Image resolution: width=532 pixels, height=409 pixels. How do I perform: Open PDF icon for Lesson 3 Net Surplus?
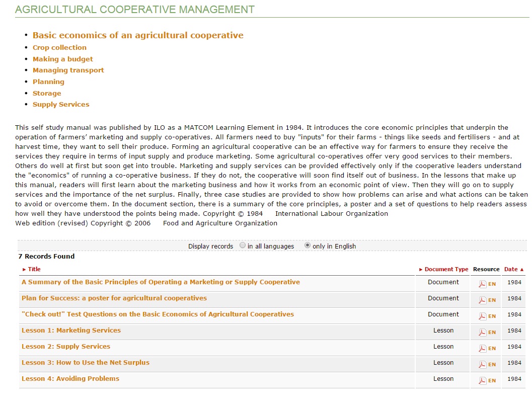pos(482,364)
